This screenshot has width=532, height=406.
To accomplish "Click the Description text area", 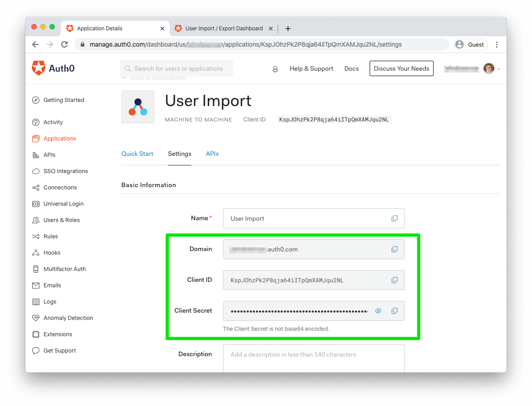I will point(313,358).
